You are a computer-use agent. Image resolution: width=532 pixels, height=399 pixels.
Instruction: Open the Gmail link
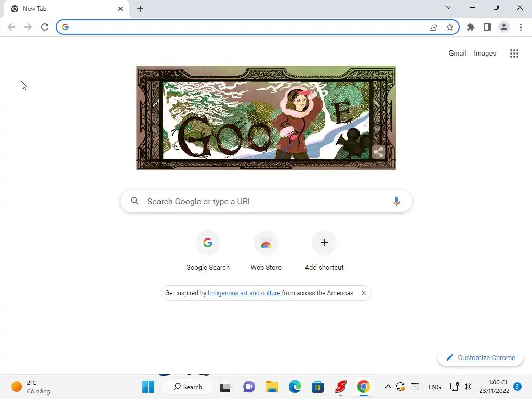pyautogui.click(x=457, y=54)
